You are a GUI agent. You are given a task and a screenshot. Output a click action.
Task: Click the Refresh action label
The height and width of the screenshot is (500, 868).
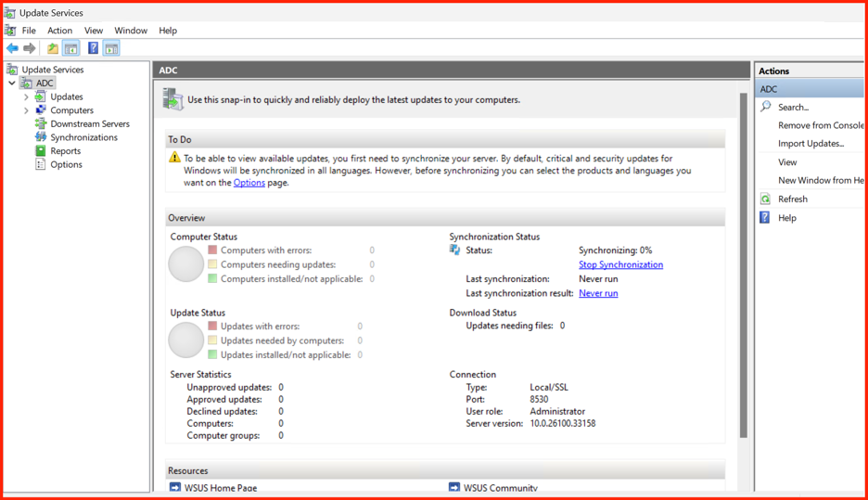[793, 199]
